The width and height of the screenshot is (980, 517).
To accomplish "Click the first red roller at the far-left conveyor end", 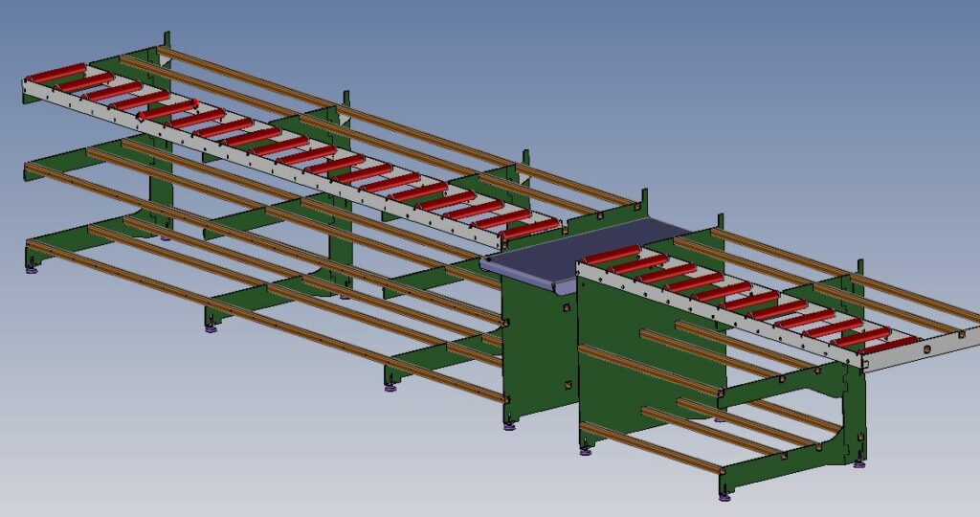I will click(56, 76).
